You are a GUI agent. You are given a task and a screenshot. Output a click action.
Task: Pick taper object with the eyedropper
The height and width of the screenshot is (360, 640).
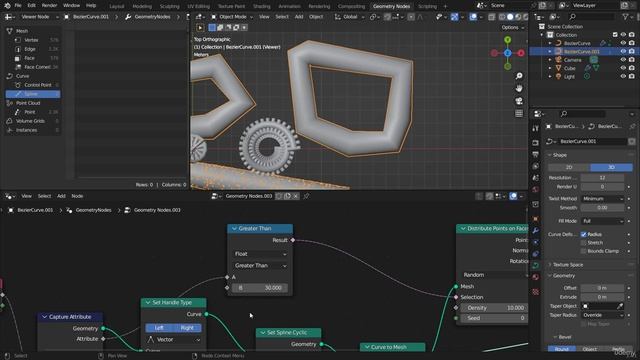[620, 306]
